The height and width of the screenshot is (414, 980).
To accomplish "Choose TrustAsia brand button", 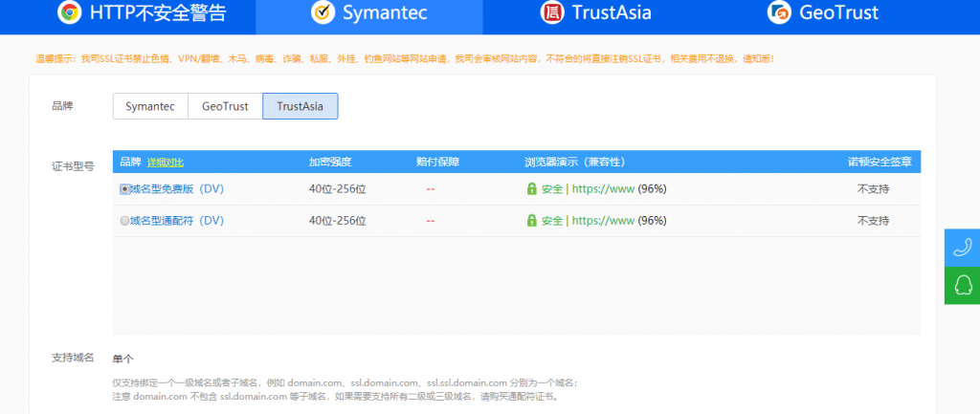I will [x=300, y=106].
